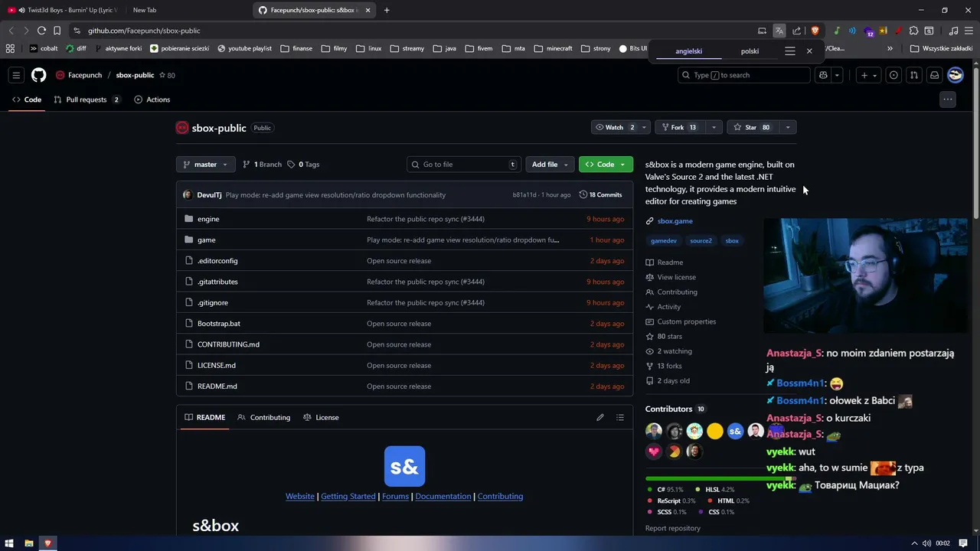The width and height of the screenshot is (980, 551).
Task: Open the user profile avatar menu
Action: pos(955,75)
